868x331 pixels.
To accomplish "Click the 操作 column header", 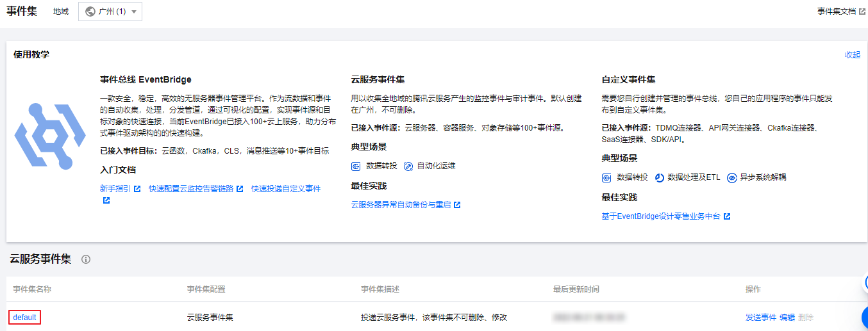I will click(x=753, y=289).
